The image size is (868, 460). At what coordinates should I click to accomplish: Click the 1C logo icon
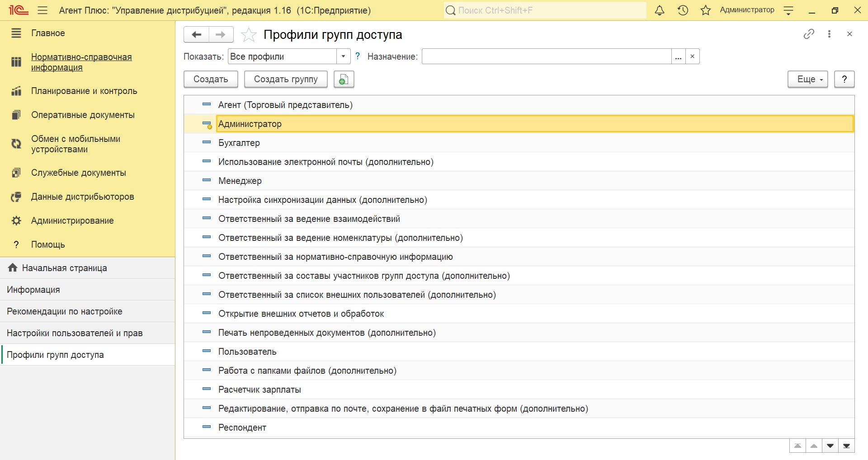19,10
